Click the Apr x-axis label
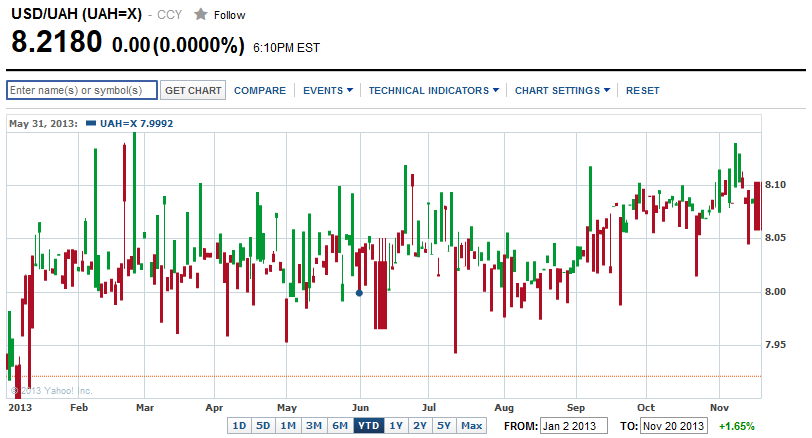Screen dimensions: 812x438 coord(214,407)
